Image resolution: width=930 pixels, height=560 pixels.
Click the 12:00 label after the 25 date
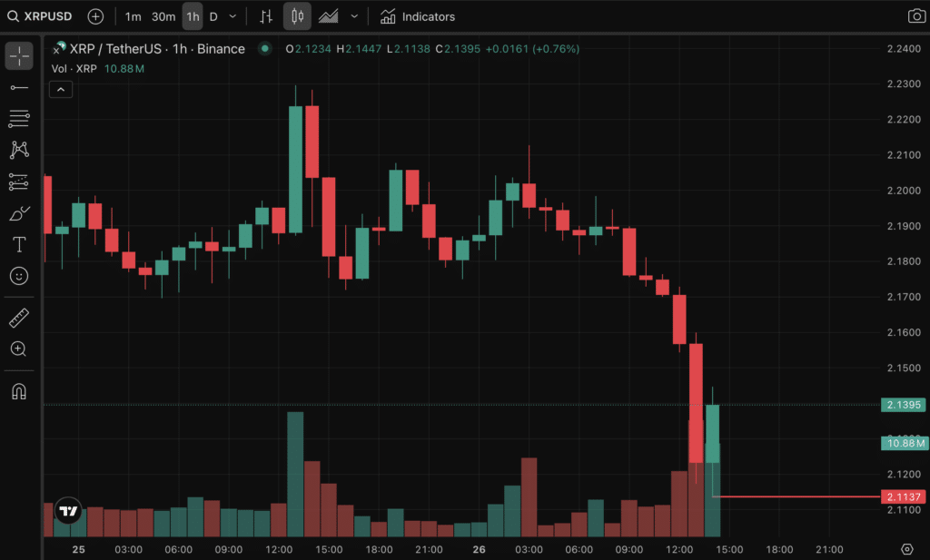pos(279,549)
